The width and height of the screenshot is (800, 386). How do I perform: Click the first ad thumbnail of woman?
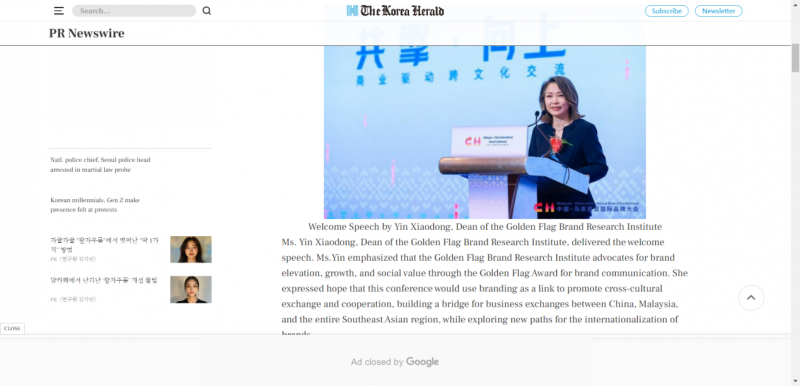point(191,249)
